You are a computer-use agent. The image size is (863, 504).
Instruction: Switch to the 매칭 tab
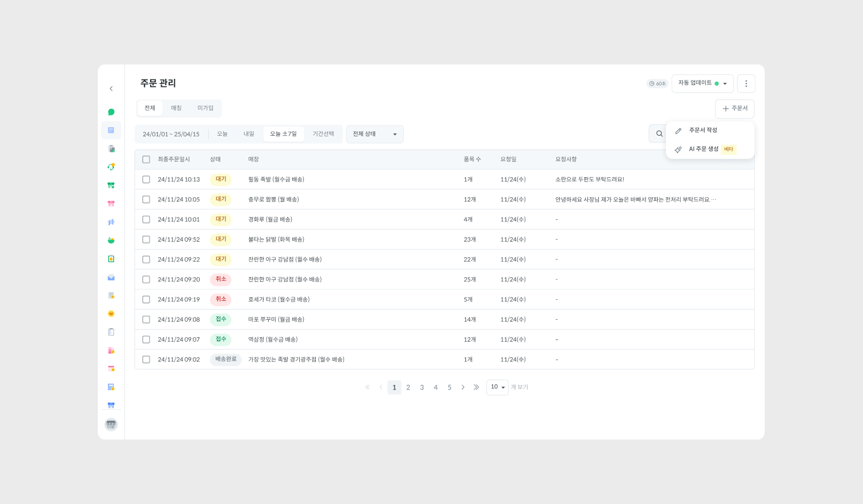click(176, 108)
